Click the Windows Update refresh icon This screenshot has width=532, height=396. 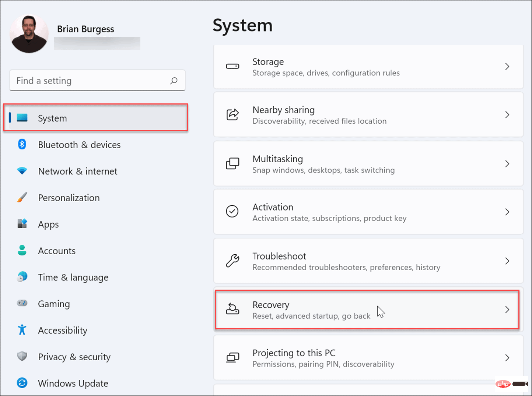pos(22,383)
